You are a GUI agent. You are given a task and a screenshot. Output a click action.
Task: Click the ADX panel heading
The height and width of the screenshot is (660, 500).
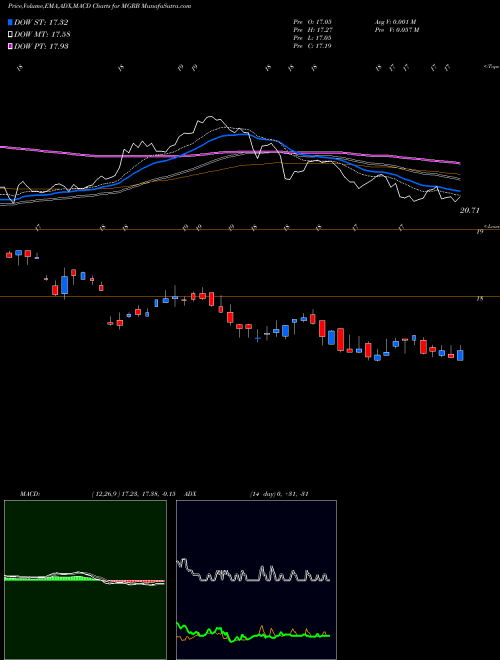(x=190, y=494)
